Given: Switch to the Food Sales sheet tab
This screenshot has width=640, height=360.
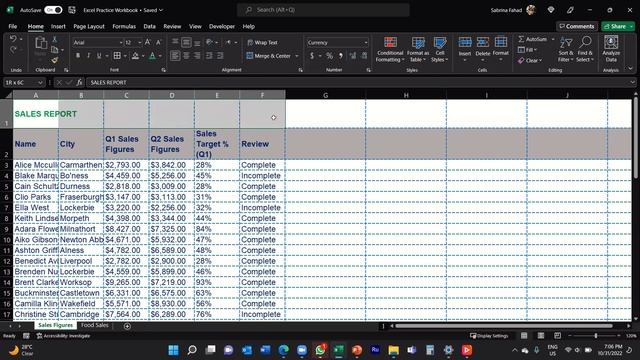Looking at the screenshot, I should pos(95,325).
